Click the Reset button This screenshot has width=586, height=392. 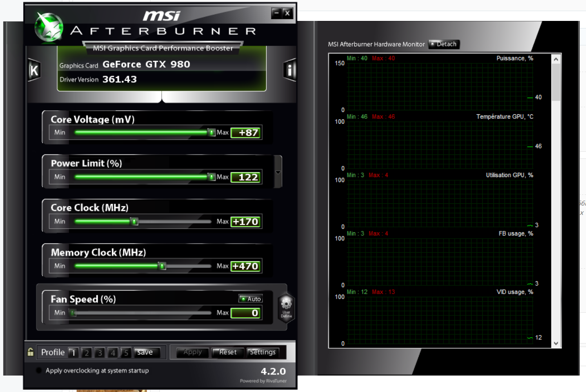(x=228, y=352)
